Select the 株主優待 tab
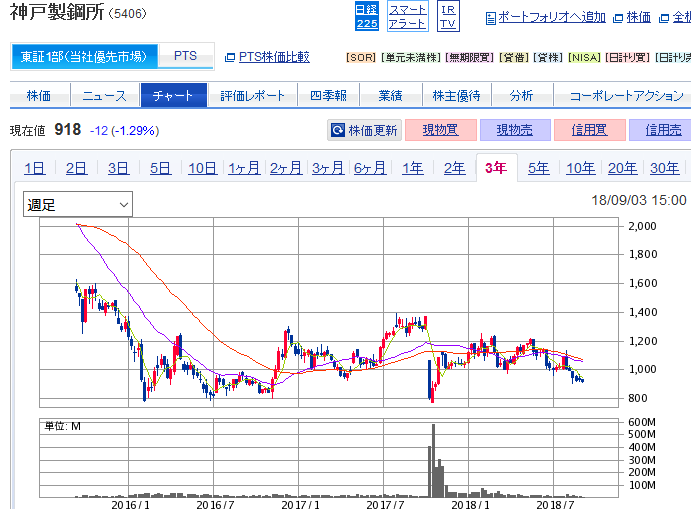The image size is (691, 509). (x=456, y=96)
